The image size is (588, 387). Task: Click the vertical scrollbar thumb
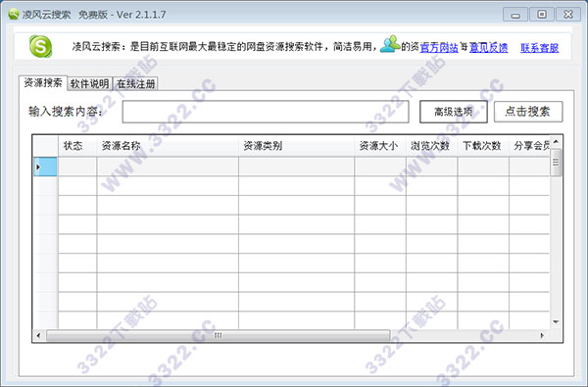point(556,163)
